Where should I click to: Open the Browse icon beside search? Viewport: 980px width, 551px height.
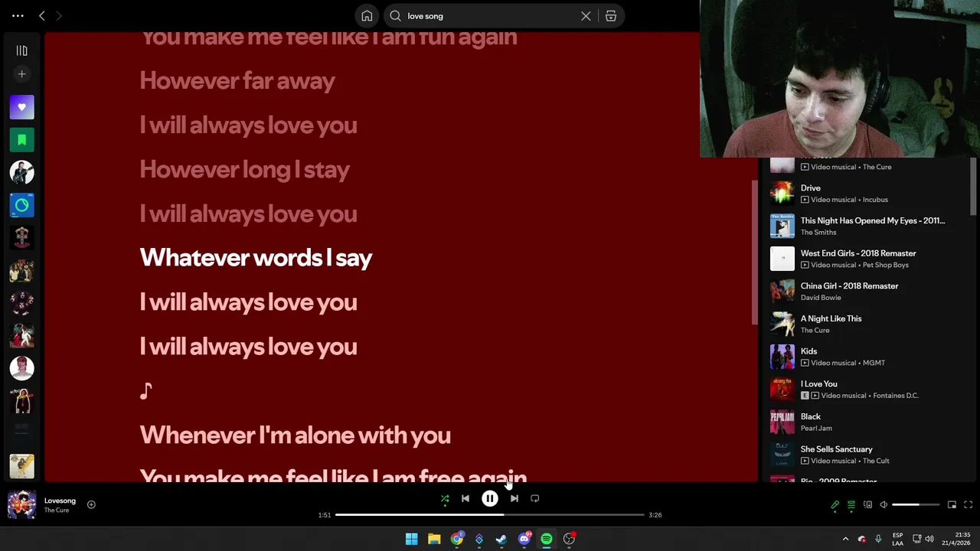[611, 15]
